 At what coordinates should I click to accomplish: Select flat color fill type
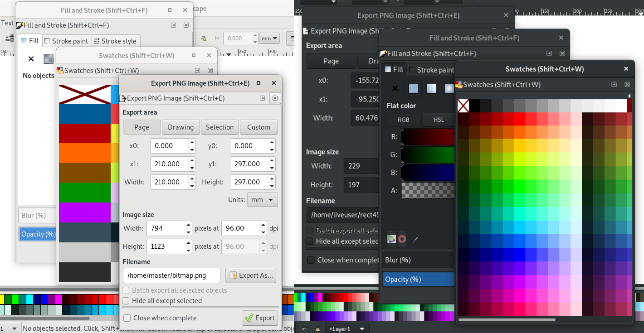pyautogui.click(x=413, y=88)
